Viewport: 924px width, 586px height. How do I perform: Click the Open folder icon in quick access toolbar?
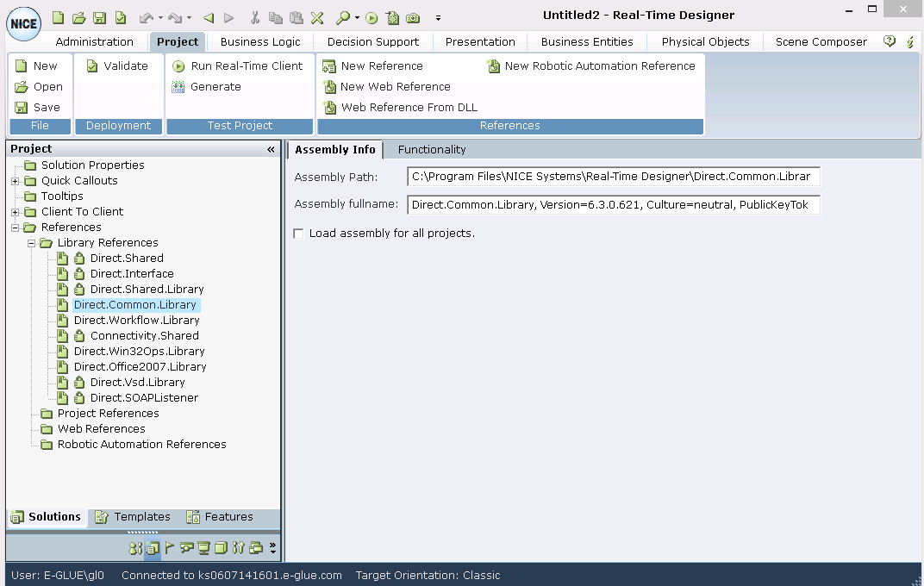(x=78, y=18)
